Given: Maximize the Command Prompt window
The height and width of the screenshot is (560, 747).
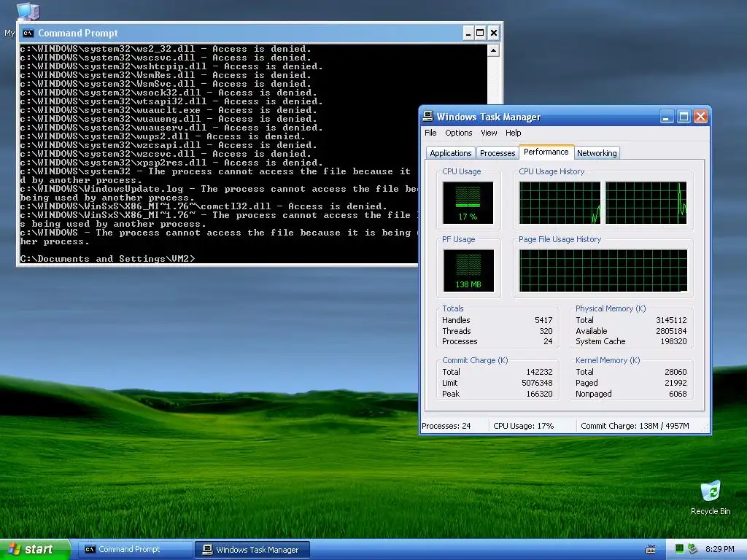Looking at the screenshot, I should tap(480, 33).
